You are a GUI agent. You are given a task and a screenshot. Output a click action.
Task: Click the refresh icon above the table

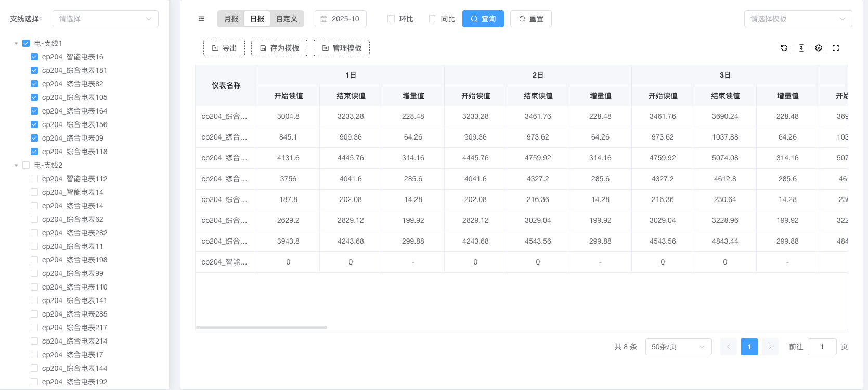pos(784,48)
